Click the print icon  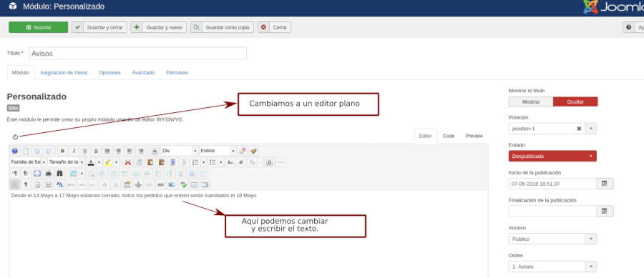coord(49,174)
